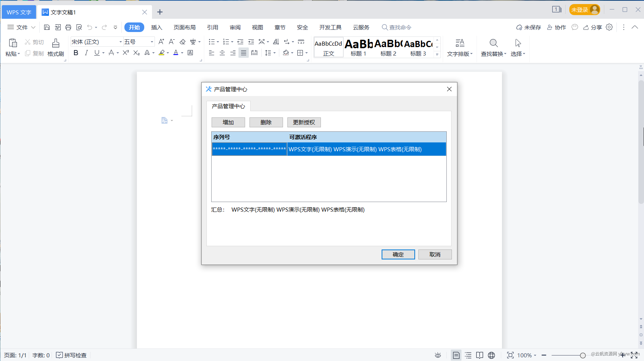The height and width of the screenshot is (361, 644).
Task: Expand the styles gallery arrow
Action: [437, 54]
